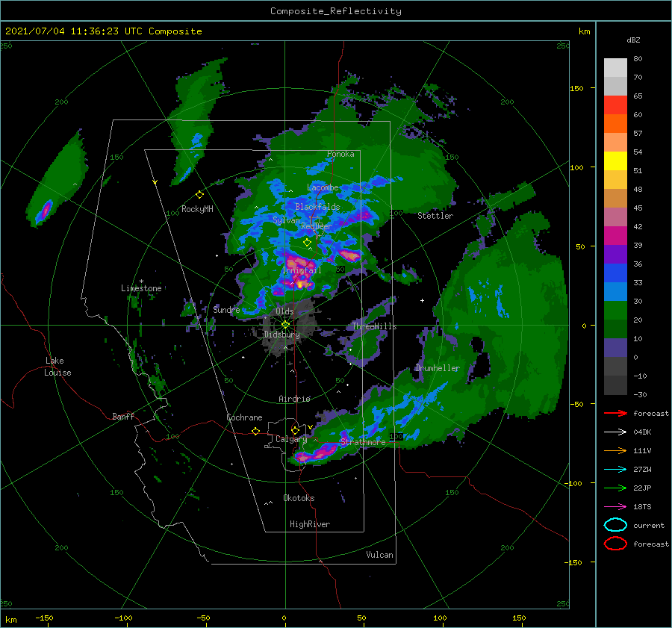This screenshot has width=672, height=628.
Task: Click the cyan 27ZW arrow in legend
Action: point(615,470)
